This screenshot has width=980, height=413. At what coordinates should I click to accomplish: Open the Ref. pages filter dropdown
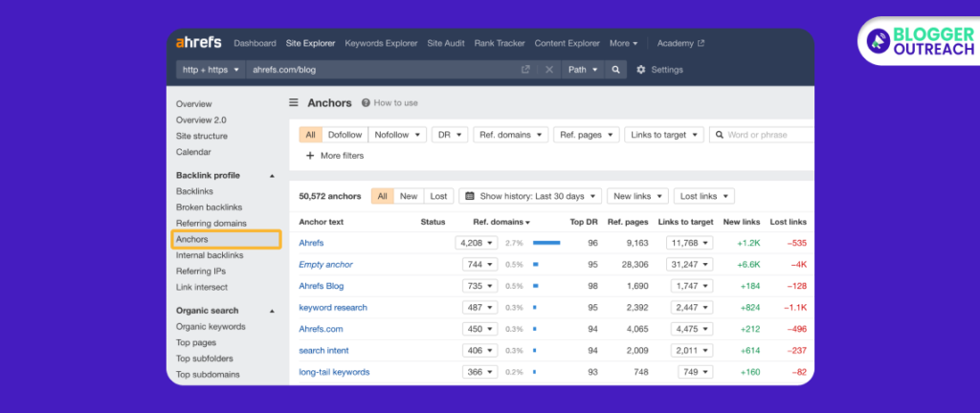[587, 135]
